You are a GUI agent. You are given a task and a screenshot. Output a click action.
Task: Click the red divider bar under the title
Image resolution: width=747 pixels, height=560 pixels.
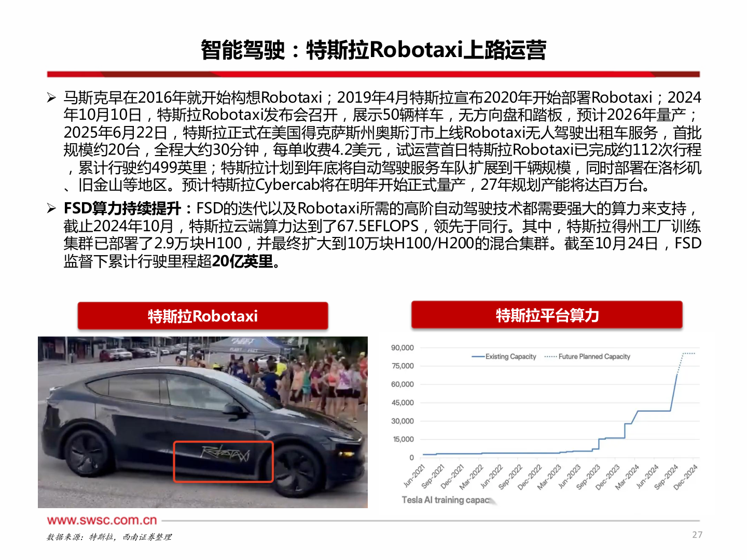click(374, 72)
